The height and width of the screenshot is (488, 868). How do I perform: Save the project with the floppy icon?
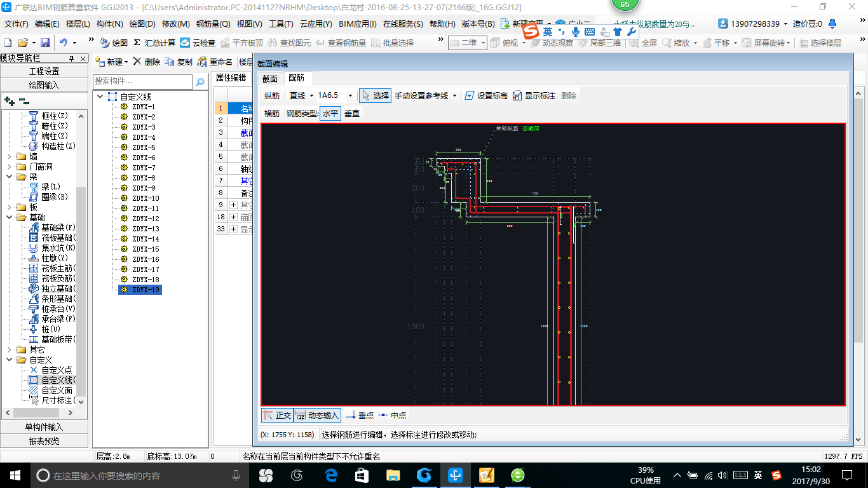pos(45,43)
